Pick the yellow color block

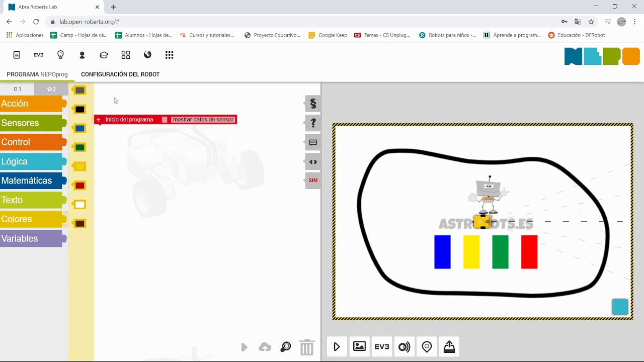pos(79,166)
